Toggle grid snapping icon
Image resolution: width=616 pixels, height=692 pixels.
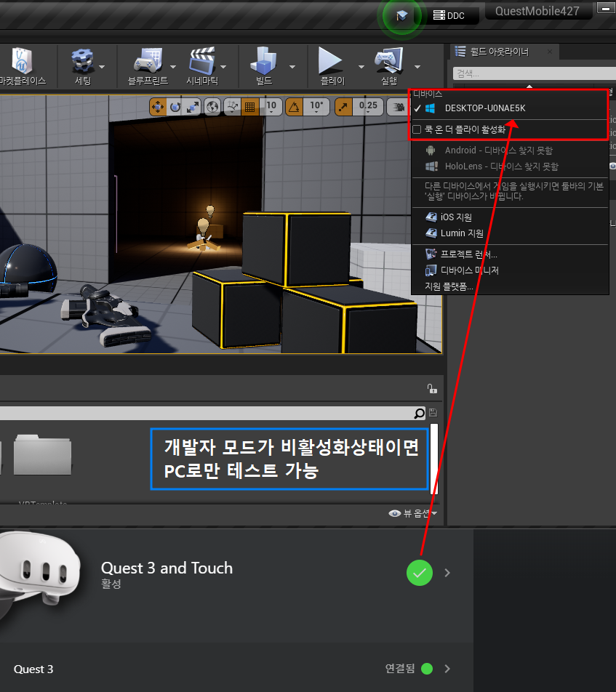(250, 107)
